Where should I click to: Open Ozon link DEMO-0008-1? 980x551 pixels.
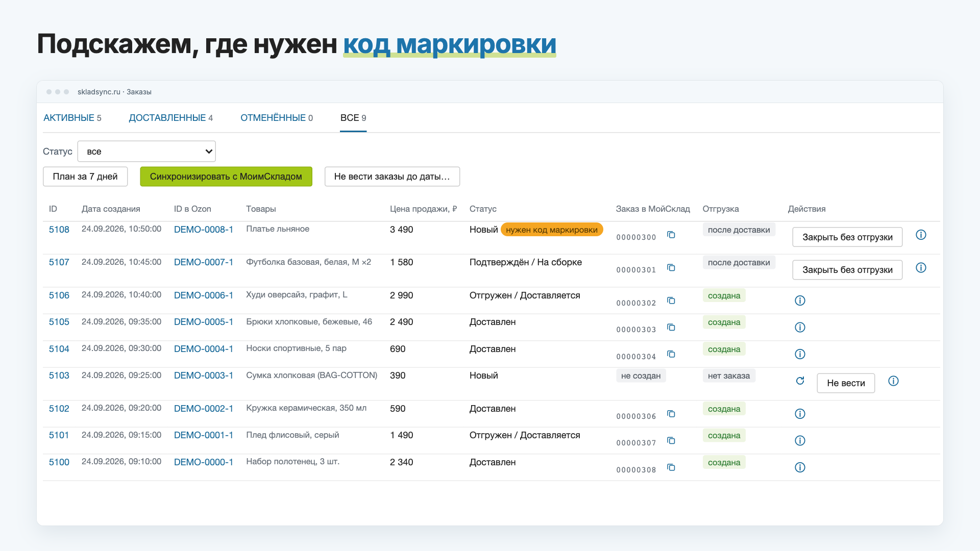204,230
